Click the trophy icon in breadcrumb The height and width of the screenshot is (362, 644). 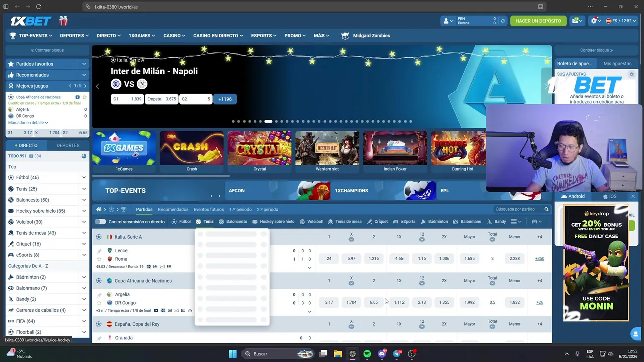(x=124, y=209)
